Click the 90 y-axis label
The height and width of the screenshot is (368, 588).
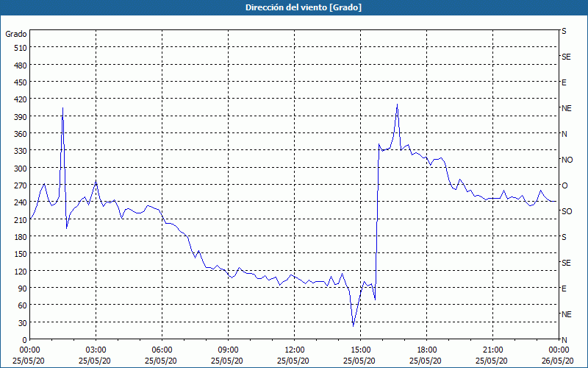click(23, 289)
